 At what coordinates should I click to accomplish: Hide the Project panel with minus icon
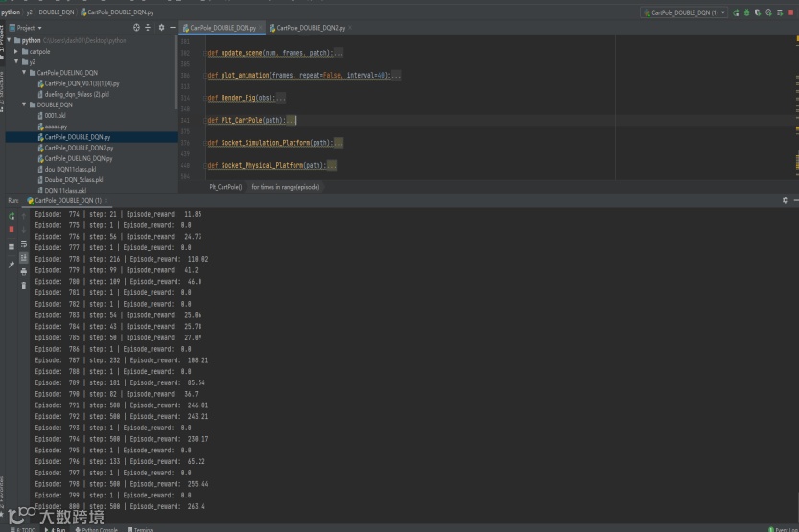click(x=173, y=28)
